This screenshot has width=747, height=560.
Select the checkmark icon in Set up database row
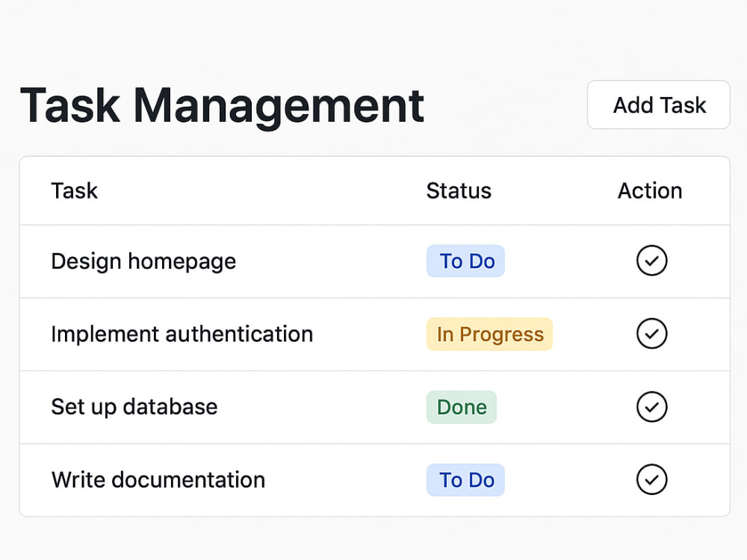(651, 407)
